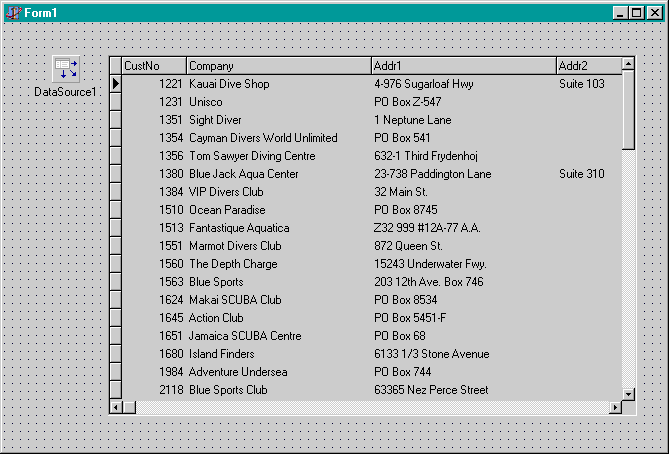Select the DataSource1 component icon
Image resolution: width=669 pixels, height=454 pixels.
tap(66, 69)
